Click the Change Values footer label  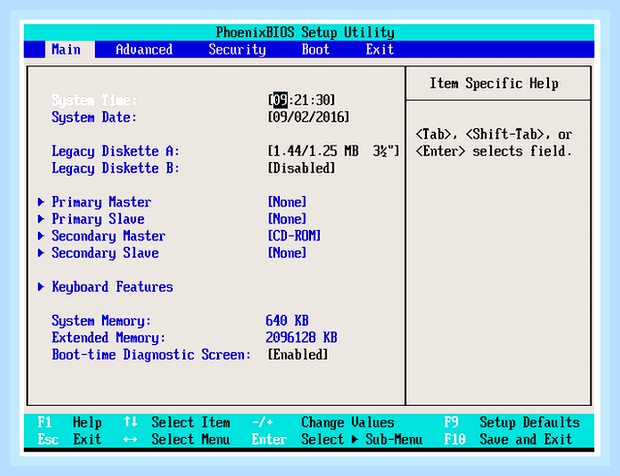[348, 423]
